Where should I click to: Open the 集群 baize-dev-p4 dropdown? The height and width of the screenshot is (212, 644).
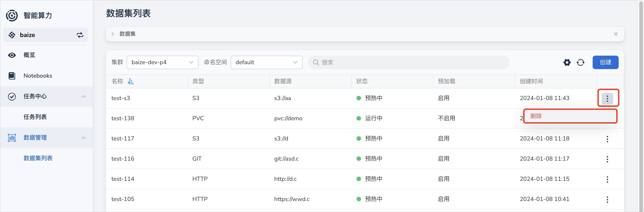click(163, 63)
